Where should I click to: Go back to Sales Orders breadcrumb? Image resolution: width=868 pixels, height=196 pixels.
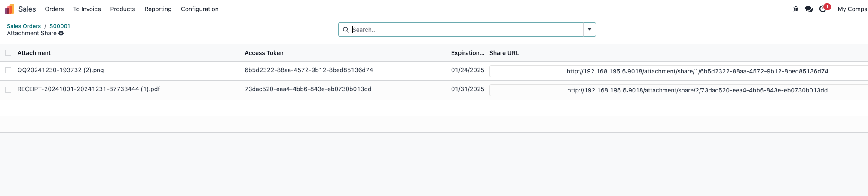pyautogui.click(x=24, y=26)
